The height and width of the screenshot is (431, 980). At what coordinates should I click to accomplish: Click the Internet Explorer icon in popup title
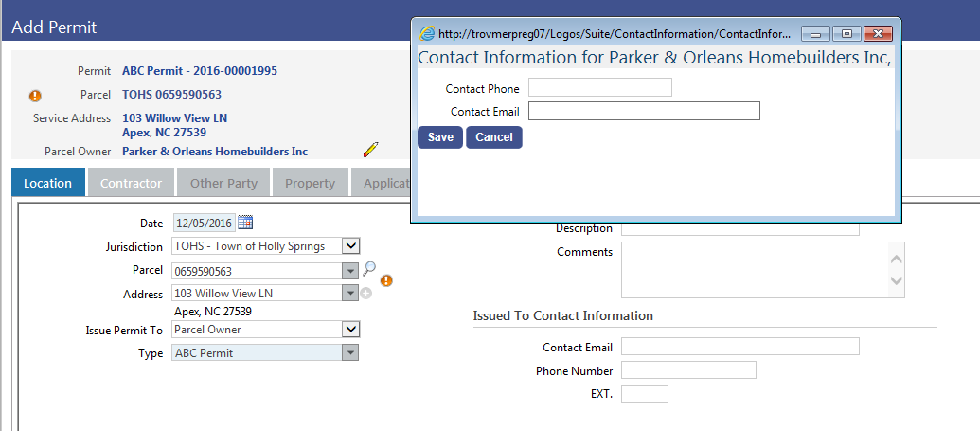(427, 33)
